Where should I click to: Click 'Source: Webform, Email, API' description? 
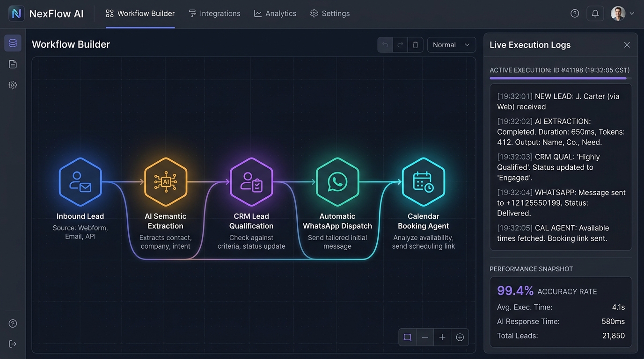(80, 232)
